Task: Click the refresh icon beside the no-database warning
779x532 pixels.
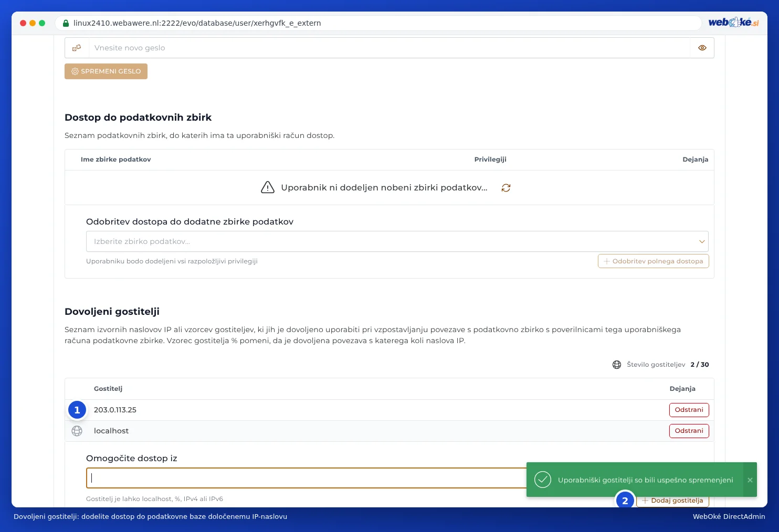Action: (506, 188)
